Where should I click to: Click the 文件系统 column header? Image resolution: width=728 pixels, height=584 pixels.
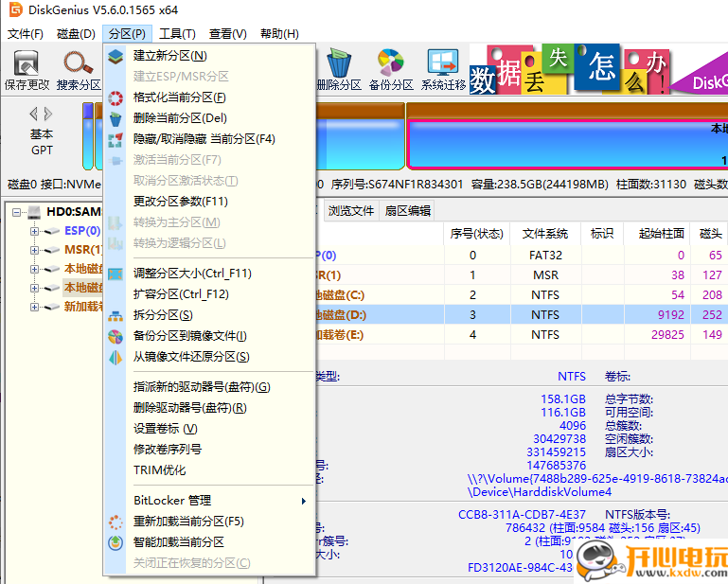click(545, 234)
